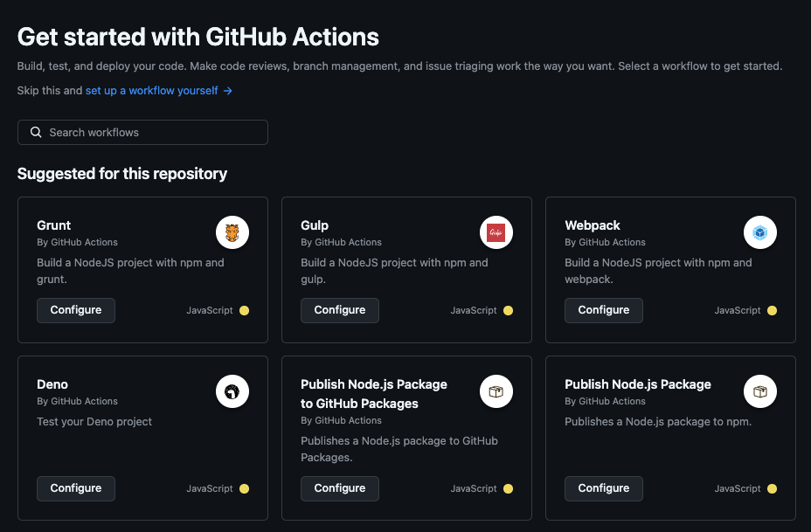
Task: Click JavaScript label on Gulp card
Action: [474, 310]
